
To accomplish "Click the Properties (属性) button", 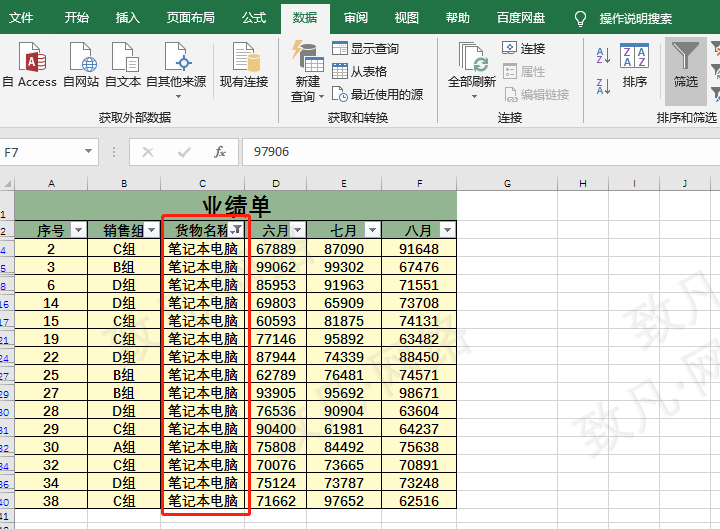I will pos(523,71).
